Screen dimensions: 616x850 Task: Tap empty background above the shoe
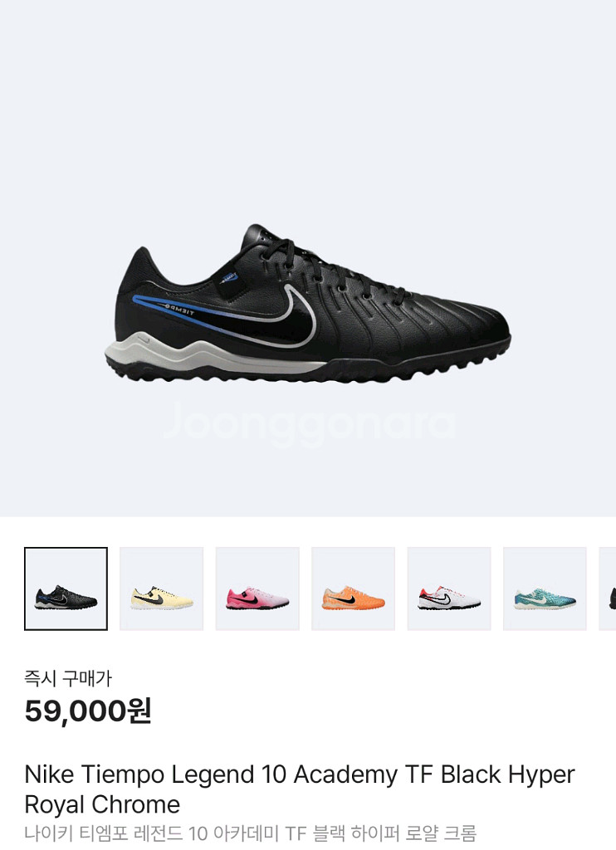307,109
